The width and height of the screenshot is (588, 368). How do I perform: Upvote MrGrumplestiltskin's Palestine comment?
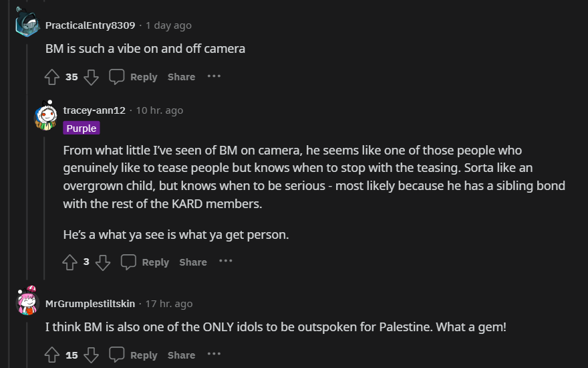[x=52, y=355]
